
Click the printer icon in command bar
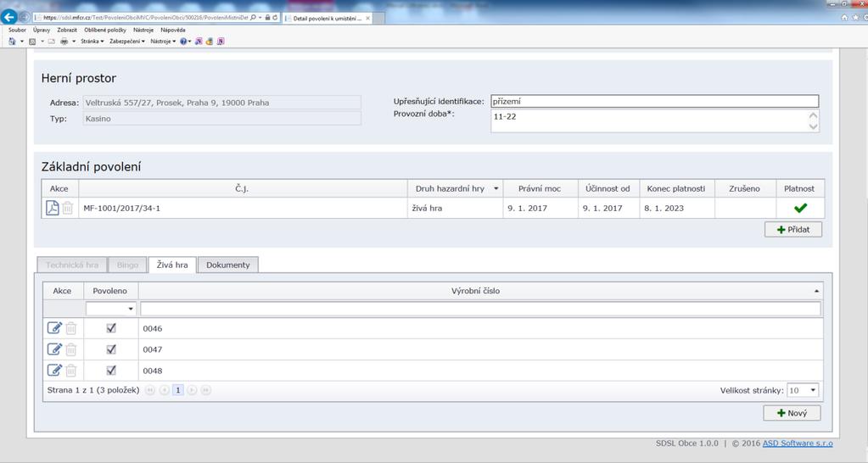[64, 42]
